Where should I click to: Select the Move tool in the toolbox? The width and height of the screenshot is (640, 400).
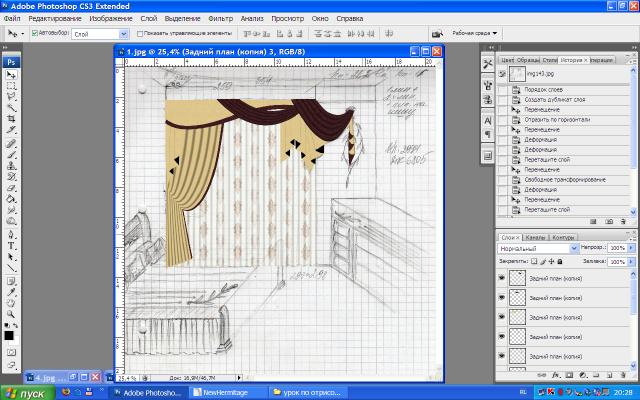point(11,75)
